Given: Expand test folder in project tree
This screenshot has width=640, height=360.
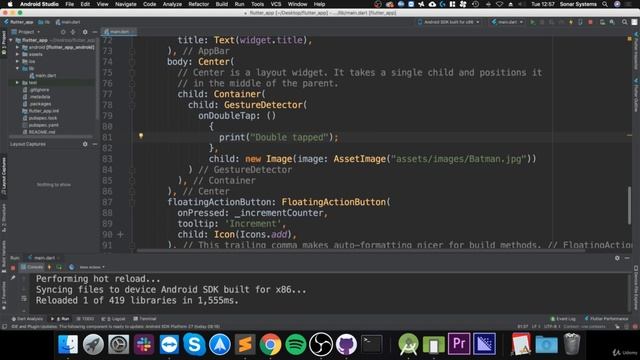Looking at the screenshot, I should tap(18, 82).
